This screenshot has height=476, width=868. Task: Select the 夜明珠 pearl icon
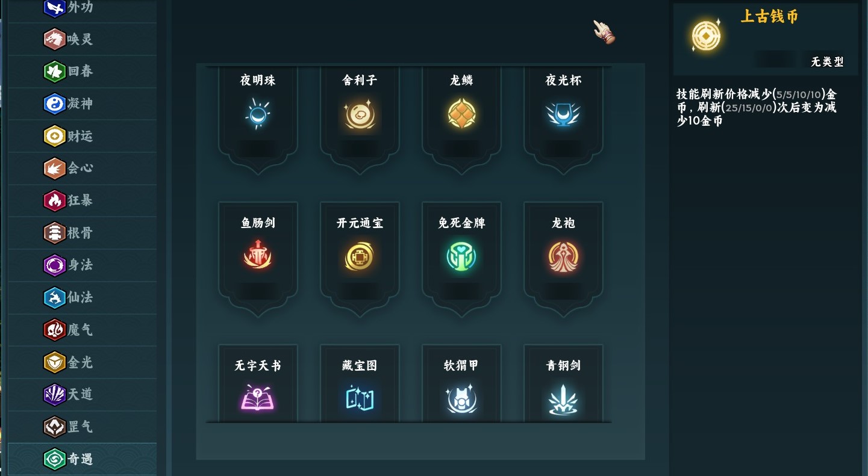click(258, 114)
